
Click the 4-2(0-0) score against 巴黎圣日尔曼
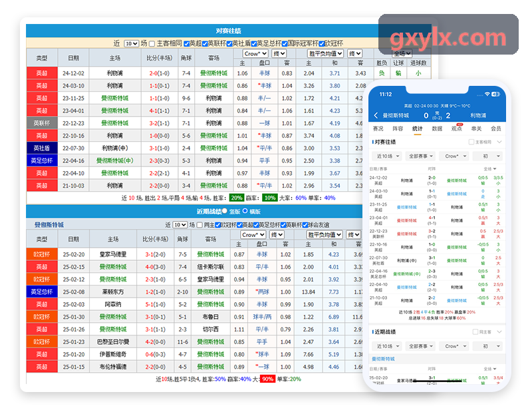coord(156,341)
